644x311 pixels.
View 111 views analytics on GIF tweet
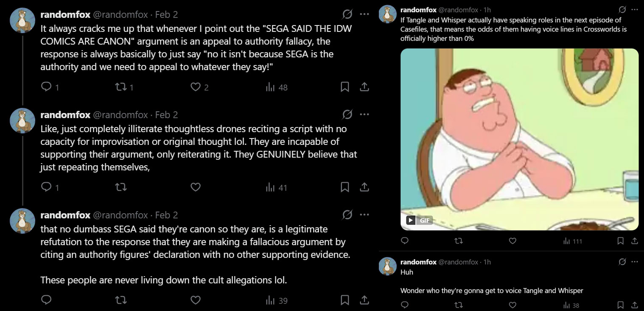572,241
